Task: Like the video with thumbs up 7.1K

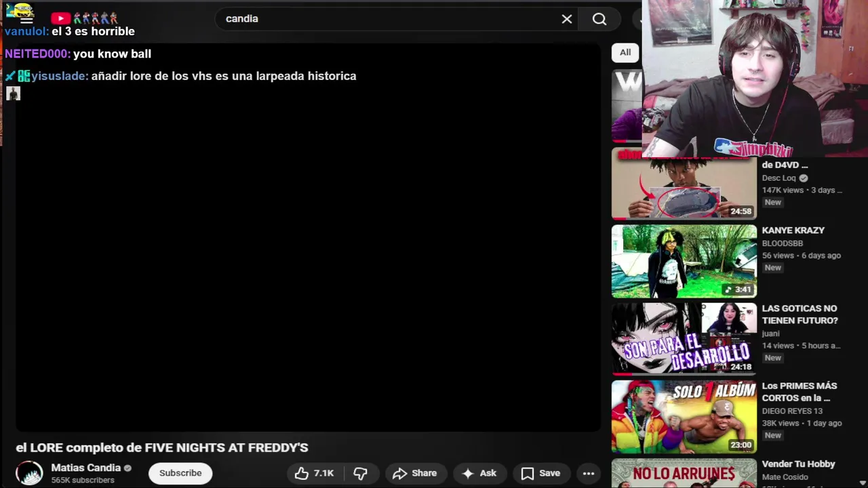Action: coord(315,473)
